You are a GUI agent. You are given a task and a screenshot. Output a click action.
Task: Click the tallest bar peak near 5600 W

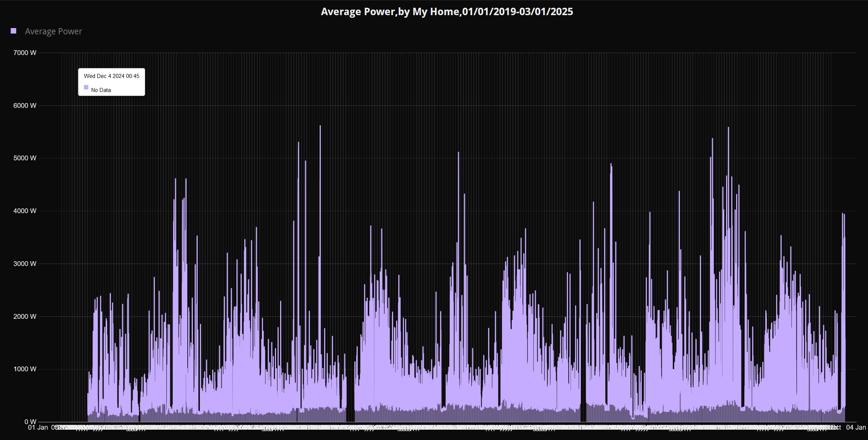coord(320,127)
